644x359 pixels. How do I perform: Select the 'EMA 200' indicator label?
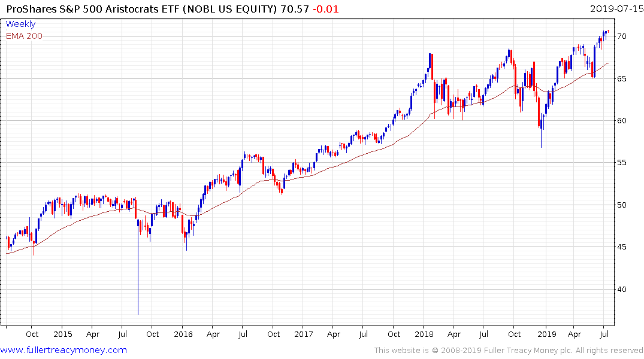[x=24, y=36]
